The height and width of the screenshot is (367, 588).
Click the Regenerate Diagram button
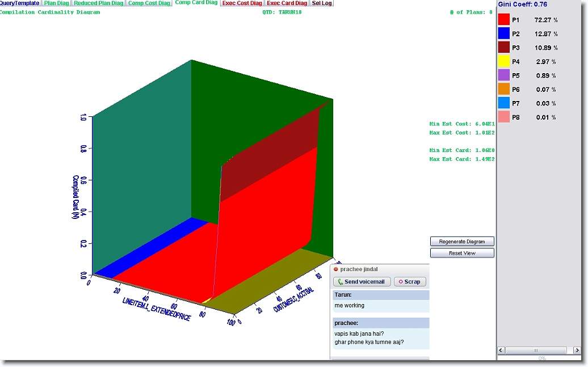click(x=462, y=241)
